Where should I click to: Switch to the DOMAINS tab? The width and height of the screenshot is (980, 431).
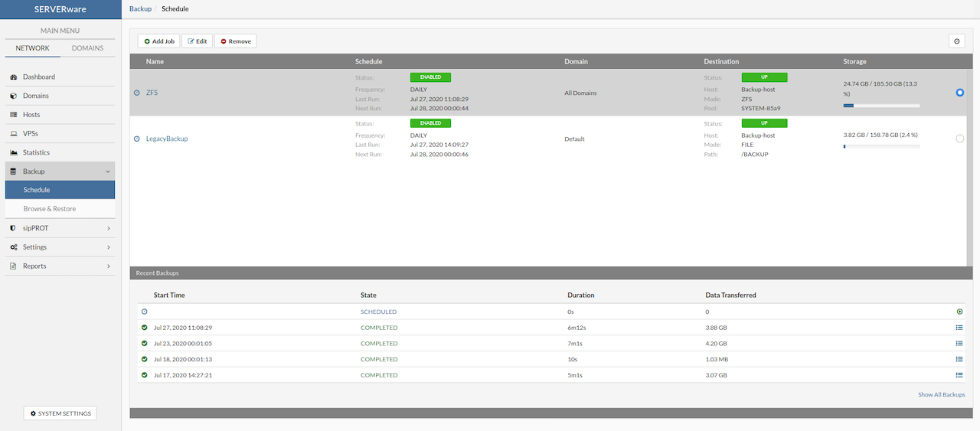pos(87,48)
